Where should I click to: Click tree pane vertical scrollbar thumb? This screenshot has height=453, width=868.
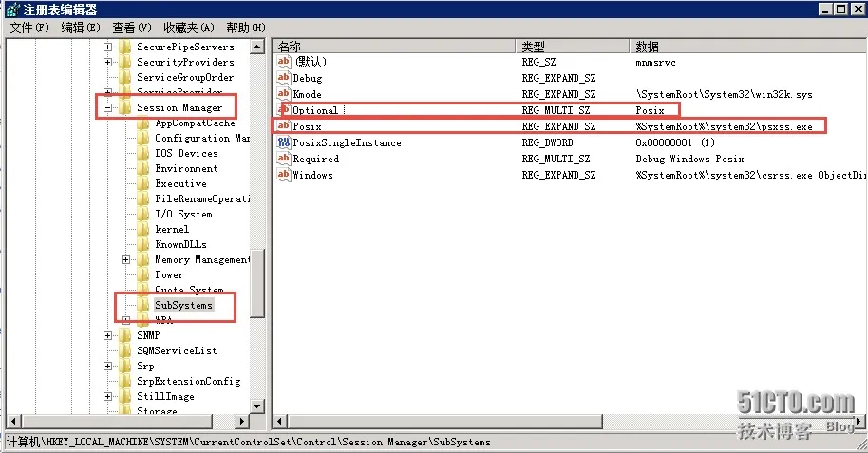256,283
